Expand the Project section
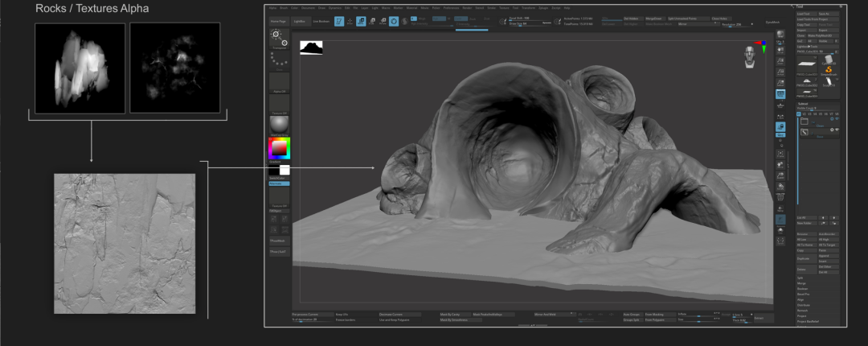This screenshot has height=346, width=868. pyautogui.click(x=801, y=316)
